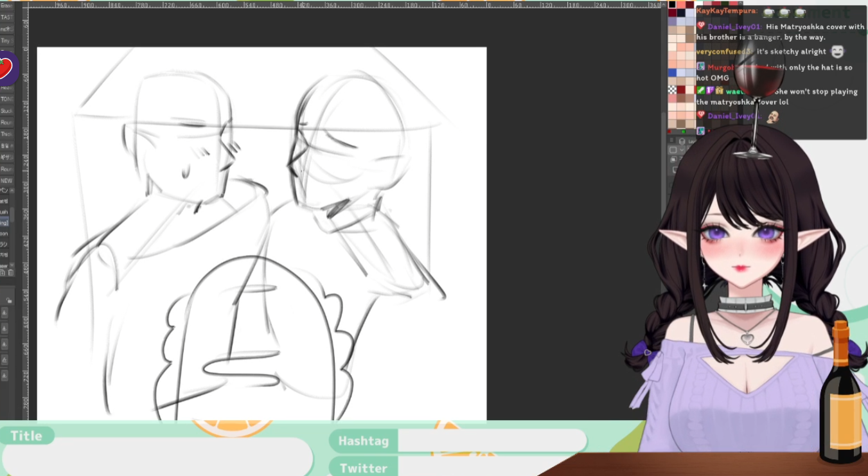
Task: Click the trash icon below brush list
Action: pyautogui.click(x=10, y=273)
